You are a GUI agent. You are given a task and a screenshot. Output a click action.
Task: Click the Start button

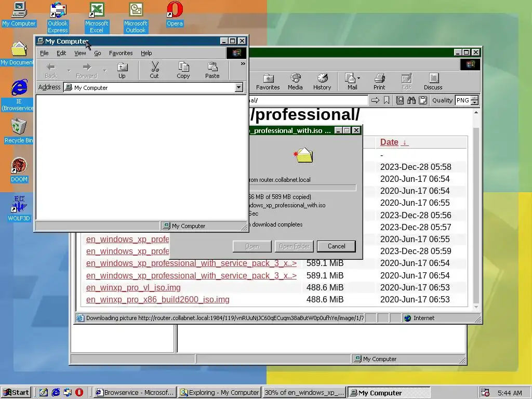(x=16, y=393)
